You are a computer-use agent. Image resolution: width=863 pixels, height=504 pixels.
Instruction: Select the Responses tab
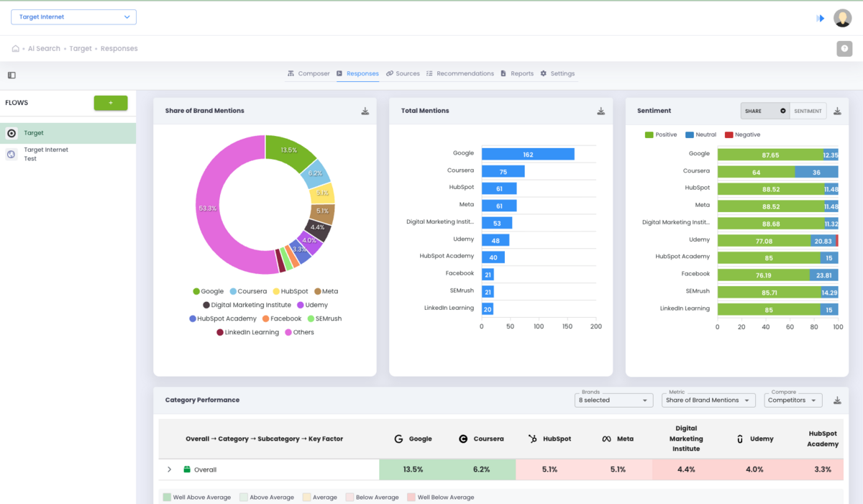pyautogui.click(x=357, y=73)
